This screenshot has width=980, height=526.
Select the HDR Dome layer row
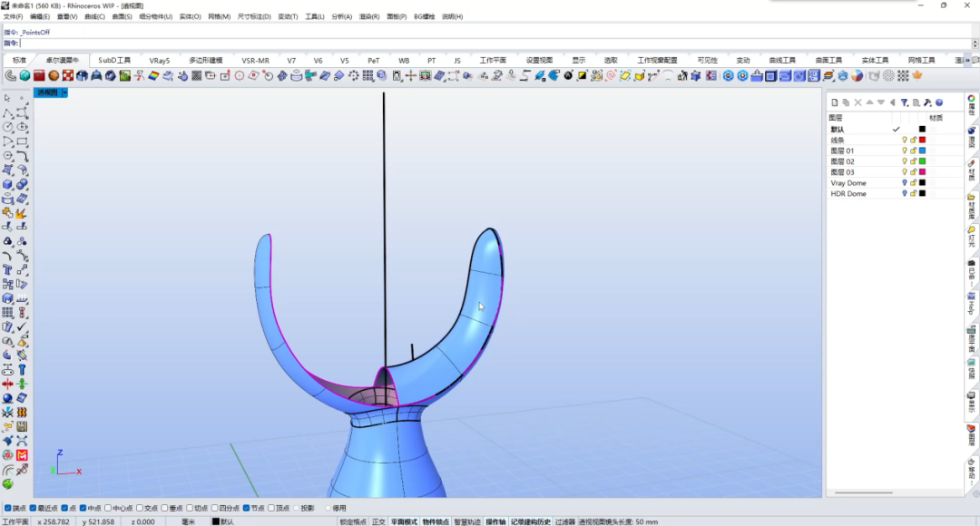point(894,194)
